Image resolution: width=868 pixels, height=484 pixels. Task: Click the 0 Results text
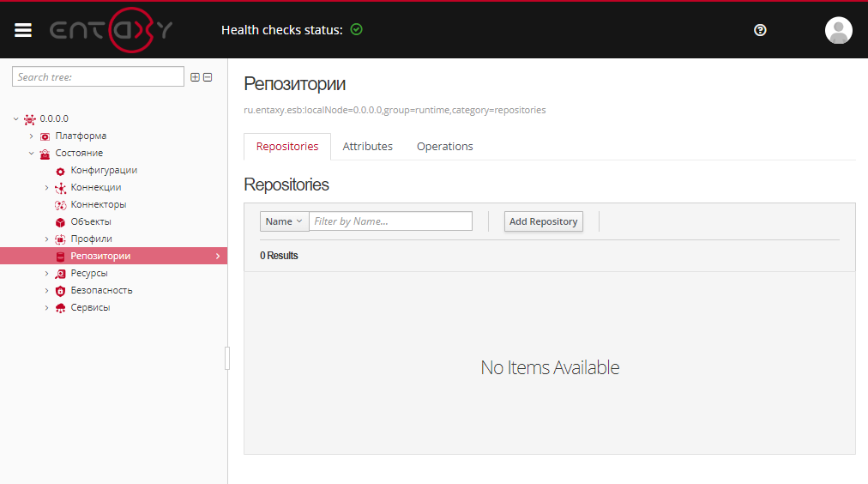point(279,255)
